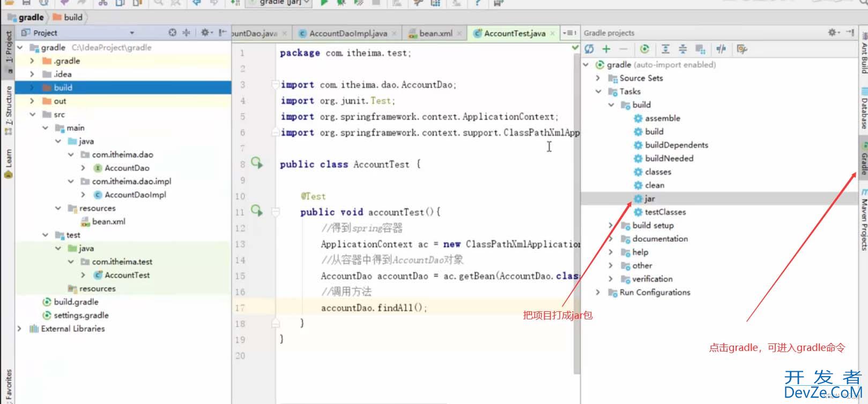Expand the .gradle folder
This screenshot has height=404, width=868.
32,61
